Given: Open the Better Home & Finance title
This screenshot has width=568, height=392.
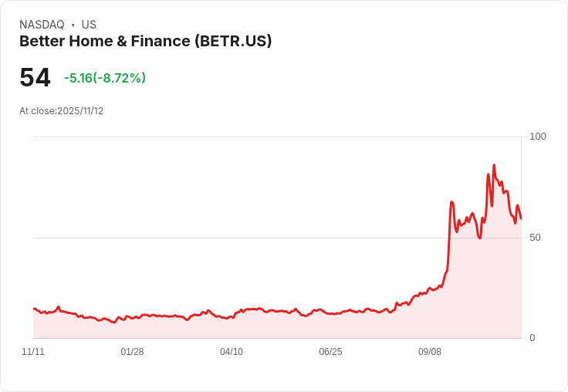Looking at the screenshot, I should (x=145, y=42).
